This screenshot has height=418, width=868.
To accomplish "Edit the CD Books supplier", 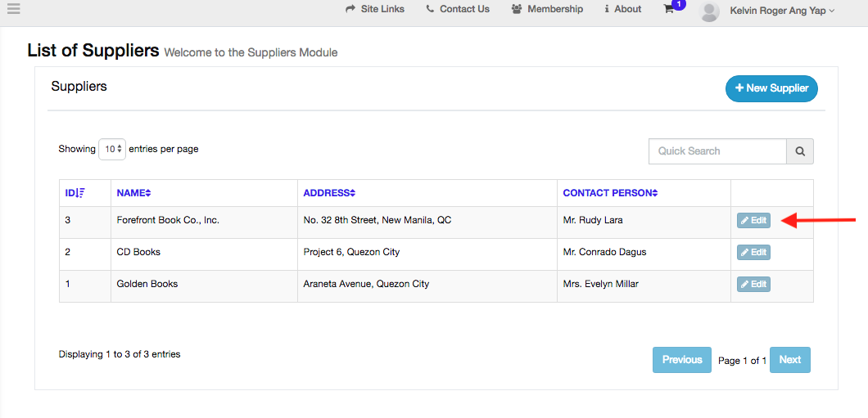I will coord(753,253).
